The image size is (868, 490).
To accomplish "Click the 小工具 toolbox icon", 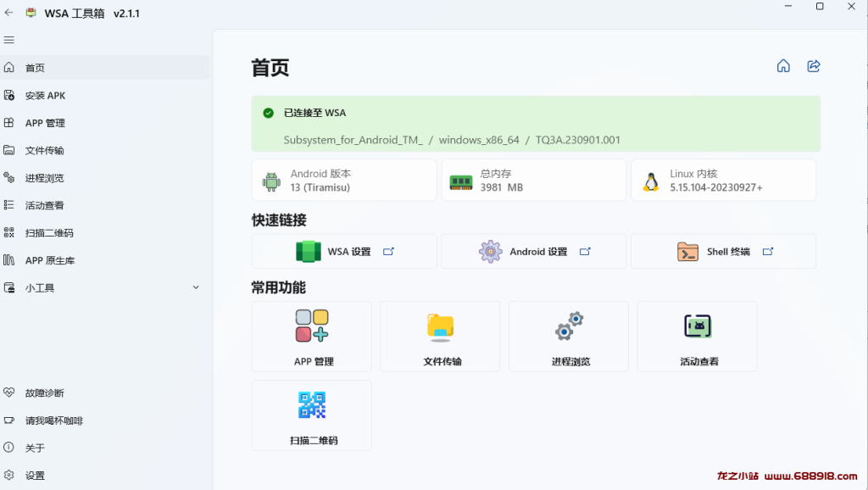I will [x=9, y=287].
